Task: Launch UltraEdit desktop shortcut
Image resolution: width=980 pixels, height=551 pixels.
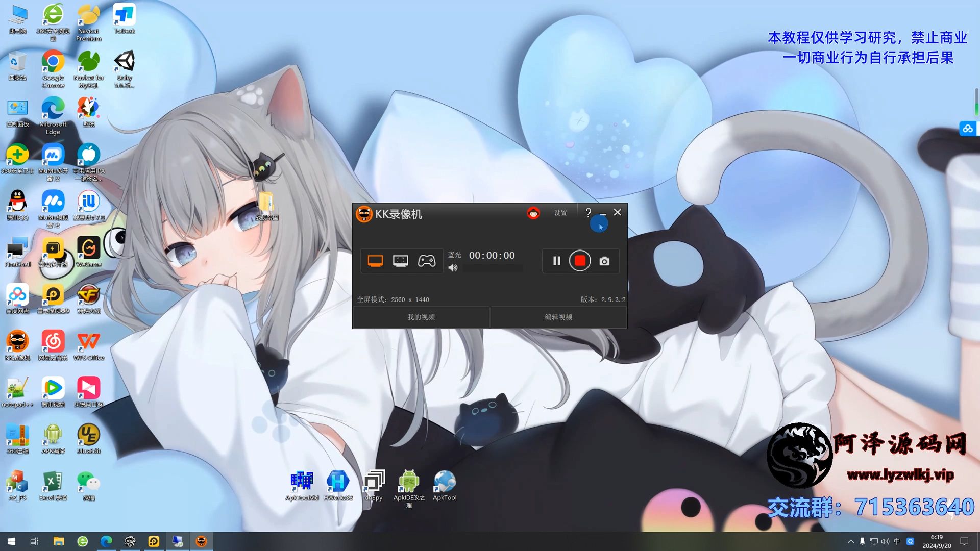Action: click(89, 439)
